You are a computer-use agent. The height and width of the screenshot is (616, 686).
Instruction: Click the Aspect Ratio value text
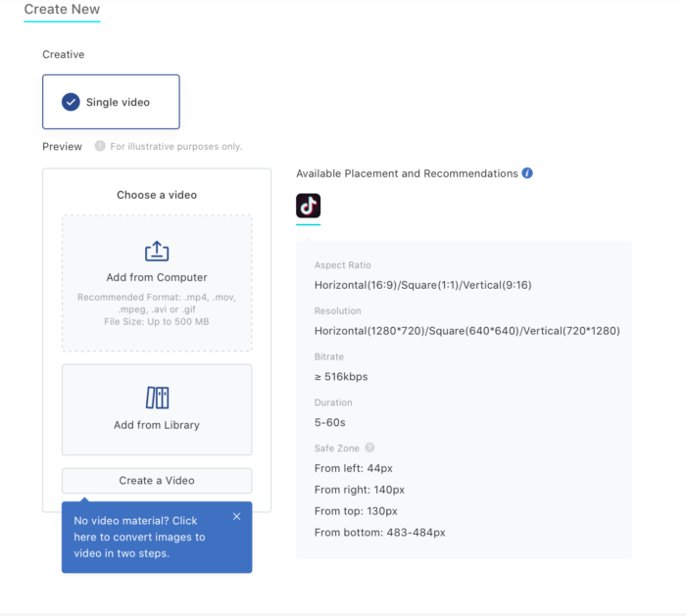click(422, 285)
